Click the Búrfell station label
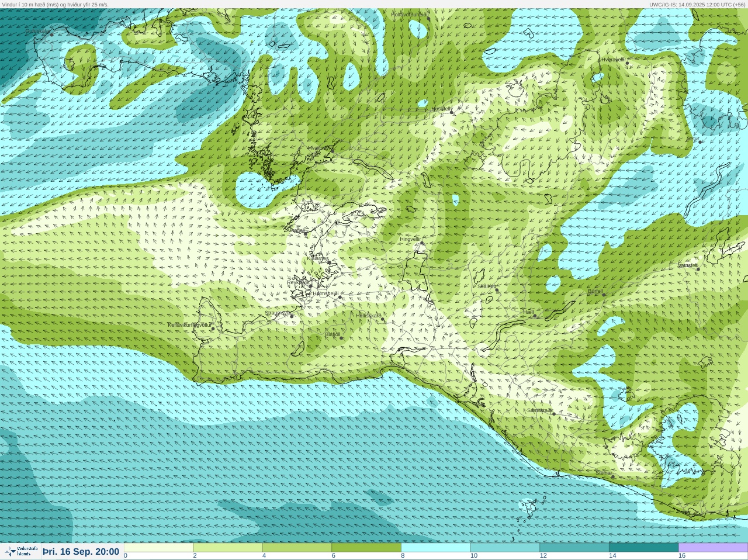The width and height of the screenshot is (748, 560). point(595,291)
